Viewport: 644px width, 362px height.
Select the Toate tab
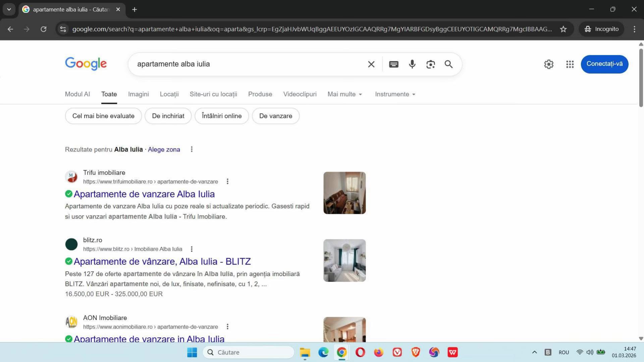(x=109, y=94)
